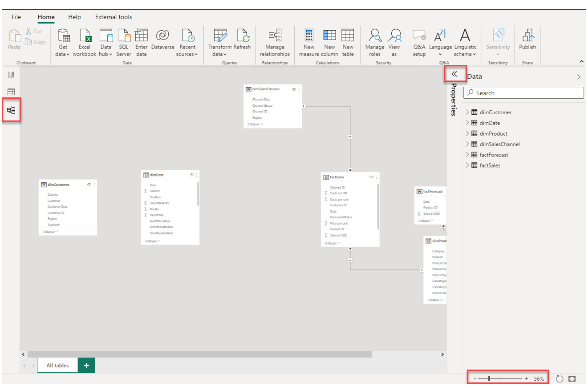The height and width of the screenshot is (390, 588).
Task: Open dimSalesChannel more options menu
Action: (299, 89)
